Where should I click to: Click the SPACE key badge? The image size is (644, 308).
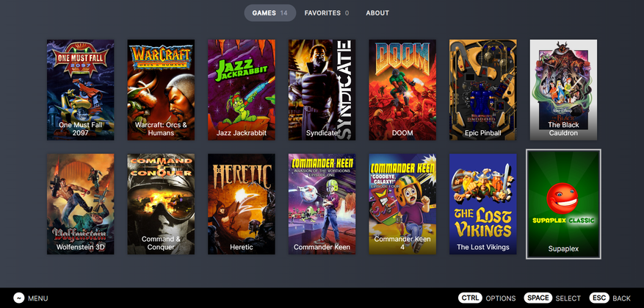[x=538, y=298]
